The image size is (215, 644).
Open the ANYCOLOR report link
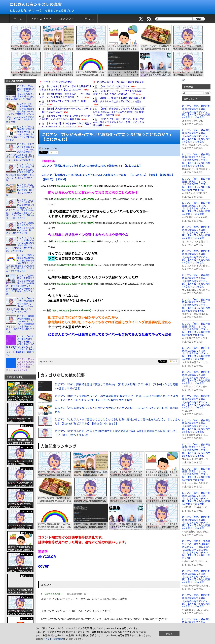(x=47, y=557)
